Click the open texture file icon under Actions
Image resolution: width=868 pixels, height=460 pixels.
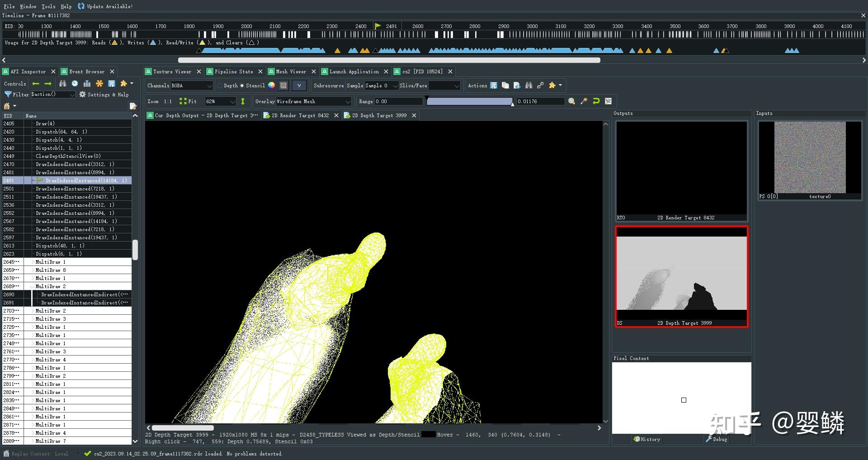(517, 85)
